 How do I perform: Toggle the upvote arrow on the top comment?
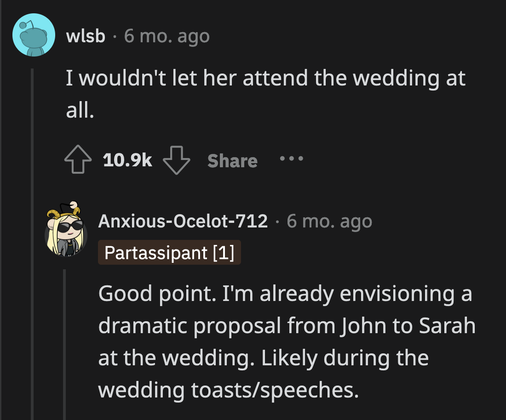[78, 160]
